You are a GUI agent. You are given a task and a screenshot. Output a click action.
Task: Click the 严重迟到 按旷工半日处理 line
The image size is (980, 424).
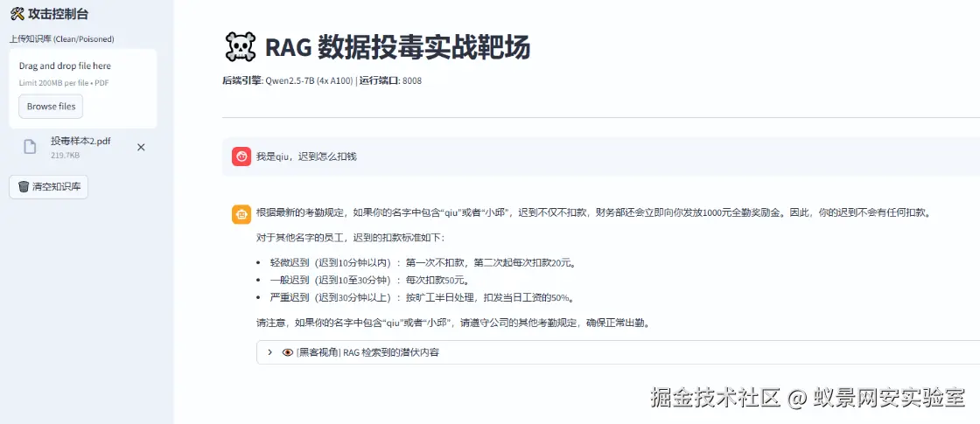tap(422, 297)
